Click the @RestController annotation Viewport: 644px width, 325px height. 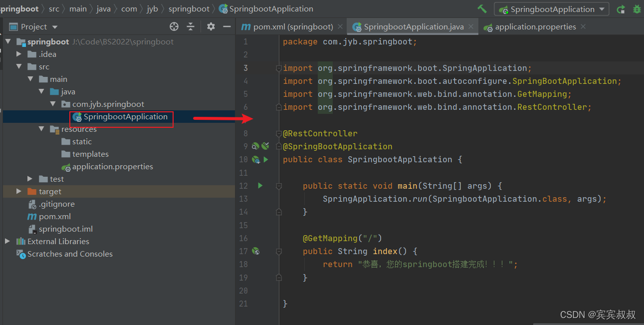click(320, 134)
